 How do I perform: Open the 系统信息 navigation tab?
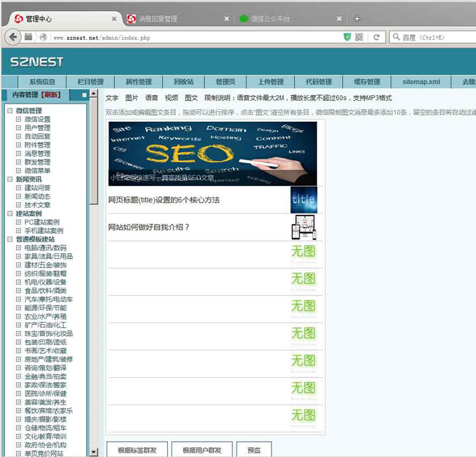click(x=41, y=82)
